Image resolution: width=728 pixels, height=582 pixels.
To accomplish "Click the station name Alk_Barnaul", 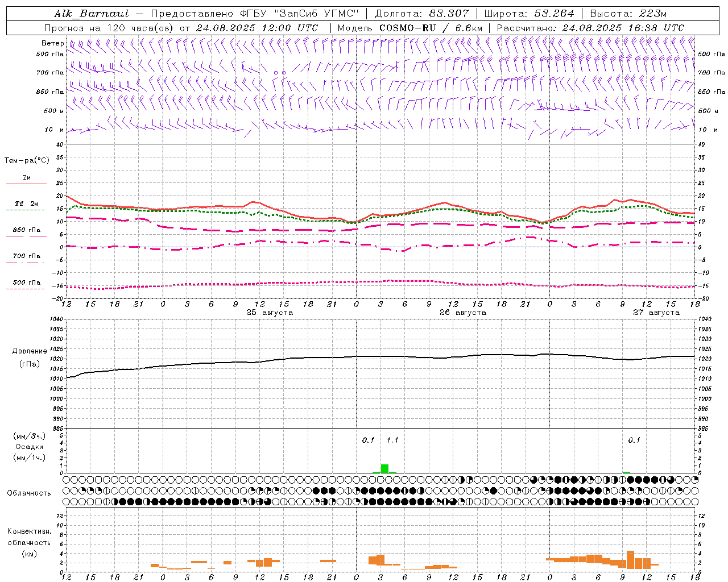I will pos(92,14).
